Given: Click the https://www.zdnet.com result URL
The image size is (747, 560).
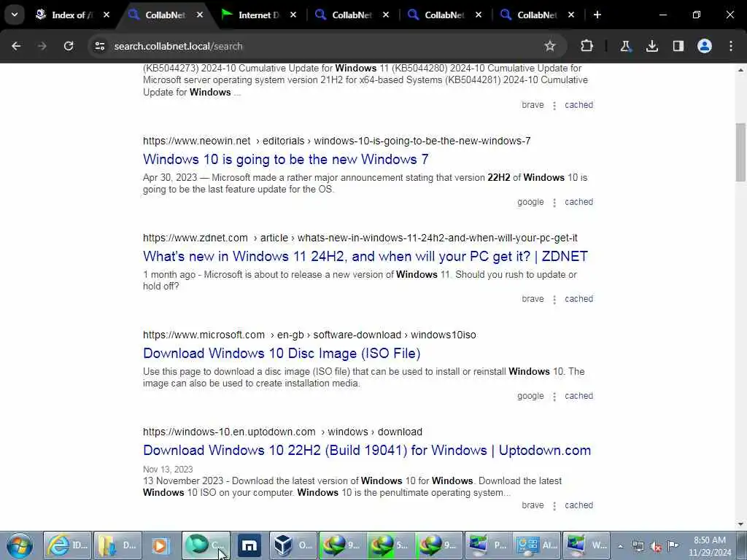Looking at the screenshot, I should tap(360, 238).
